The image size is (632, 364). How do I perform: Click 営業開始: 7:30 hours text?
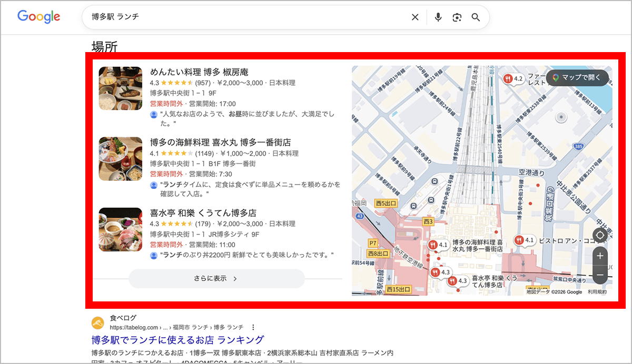point(211,175)
